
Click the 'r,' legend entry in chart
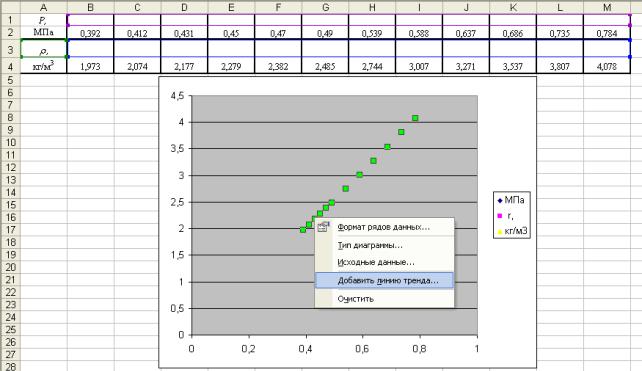pos(506,215)
